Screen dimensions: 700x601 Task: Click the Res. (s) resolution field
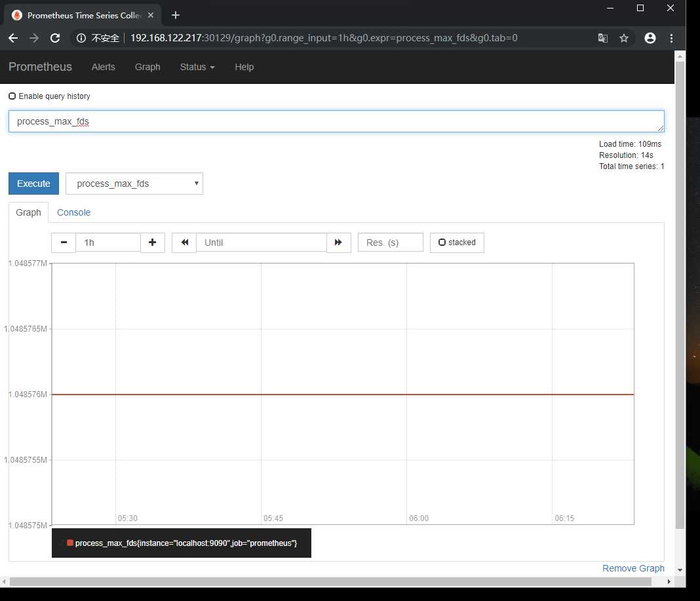pyautogui.click(x=390, y=242)
